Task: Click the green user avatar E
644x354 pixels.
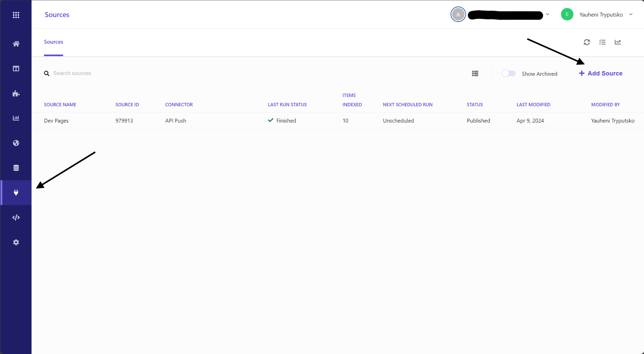Action: pyautogui.click(x=567, y=14)
